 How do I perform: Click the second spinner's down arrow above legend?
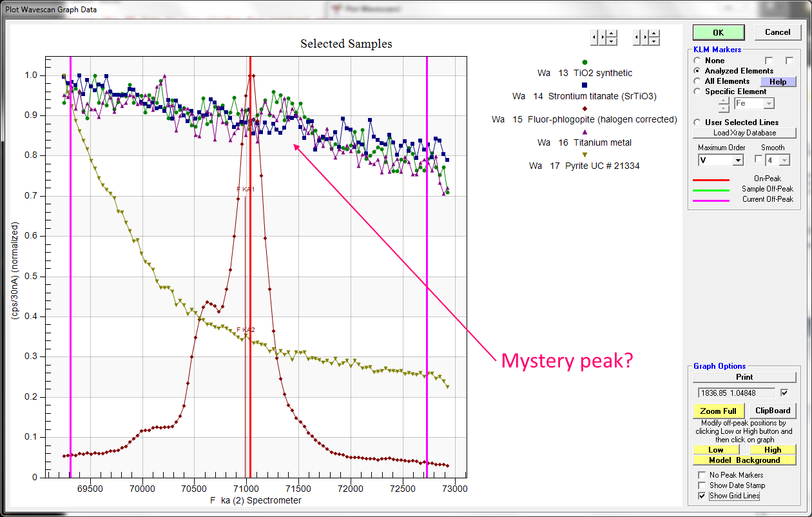(654, 42)
